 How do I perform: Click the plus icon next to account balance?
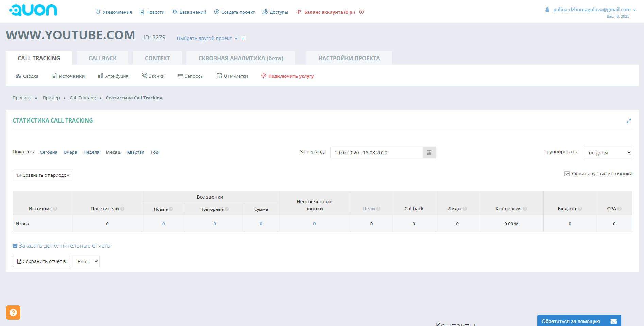(x=362, y=12)
